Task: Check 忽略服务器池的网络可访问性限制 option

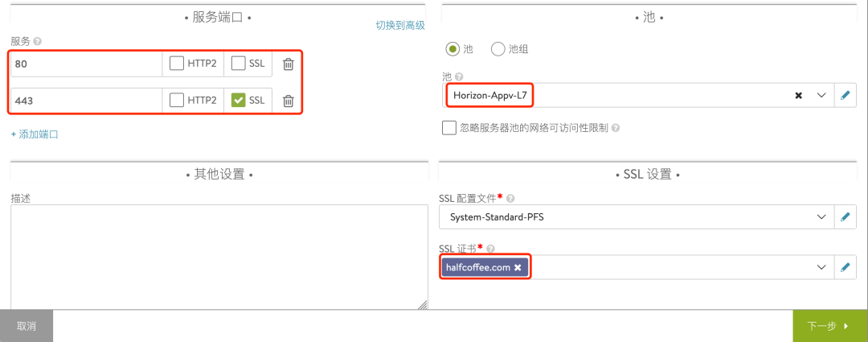Action: [x=449, y=127]
